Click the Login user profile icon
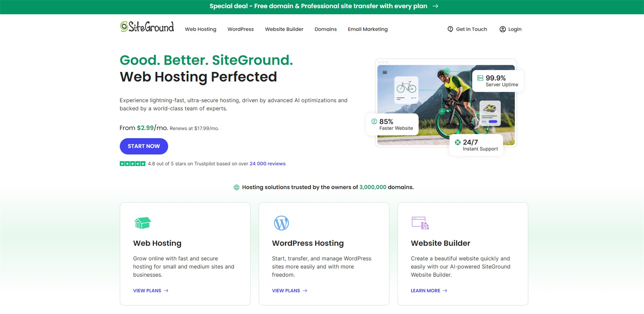The image size is (644, 314). coord(502,29)
